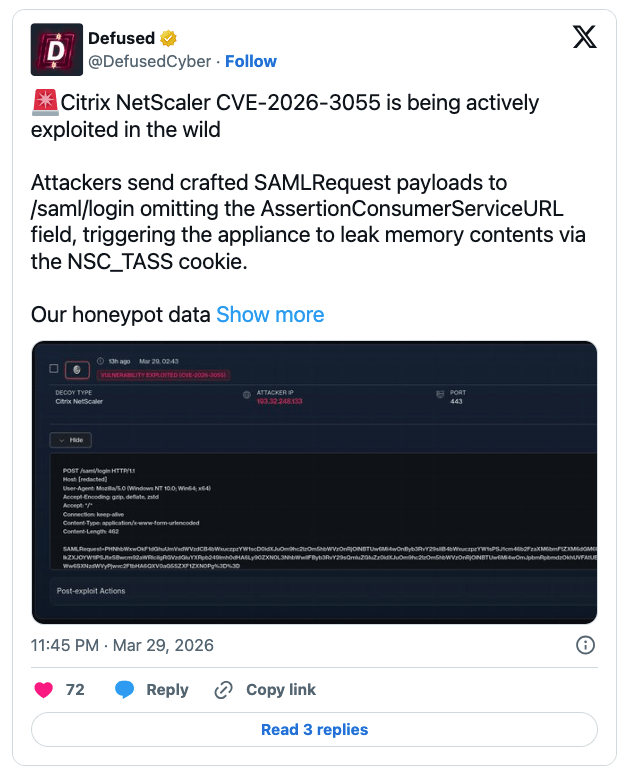This screenshot has height=776, width=630.
Task: Click the copy link chain icon
Action: 224,689
